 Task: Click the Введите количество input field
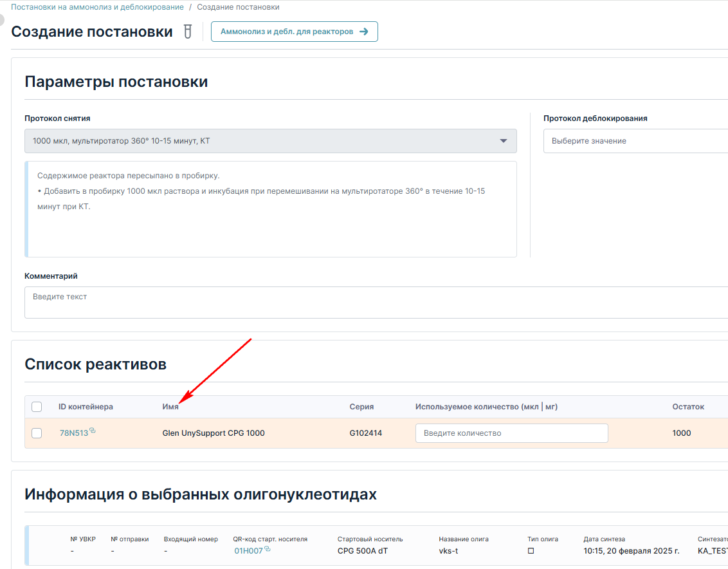(x=512, y=433)
